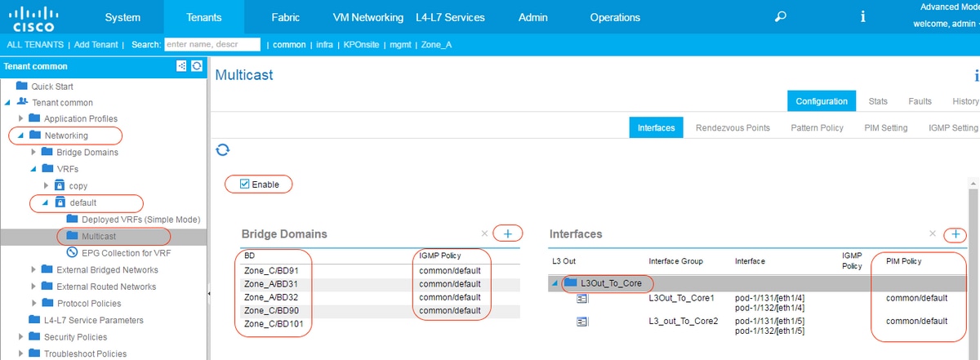The image size is (980, 360).
Task: Select the Zone_C/BD91 bridge domain row
Action: 381,271
